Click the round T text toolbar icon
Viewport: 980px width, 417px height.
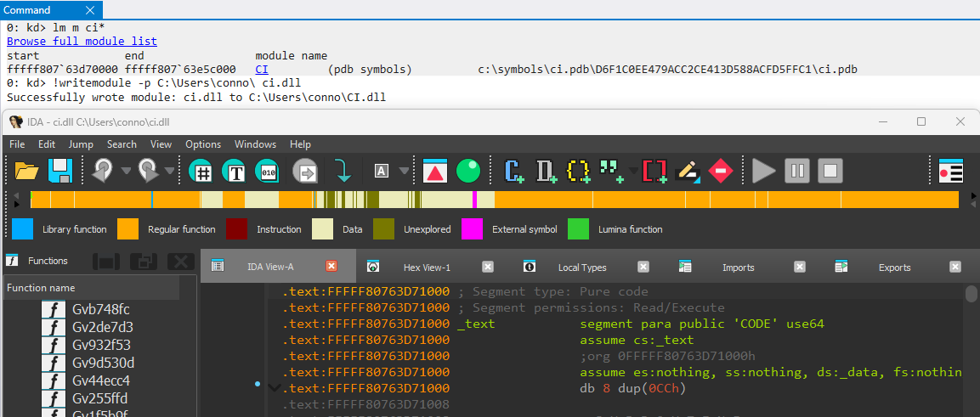point(235,171)
